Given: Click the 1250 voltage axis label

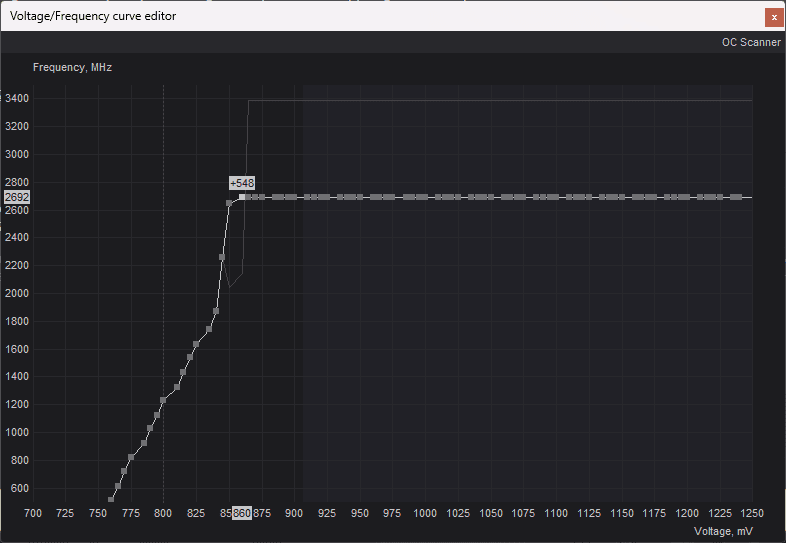Looking at the screenshot, I should 751,513.
